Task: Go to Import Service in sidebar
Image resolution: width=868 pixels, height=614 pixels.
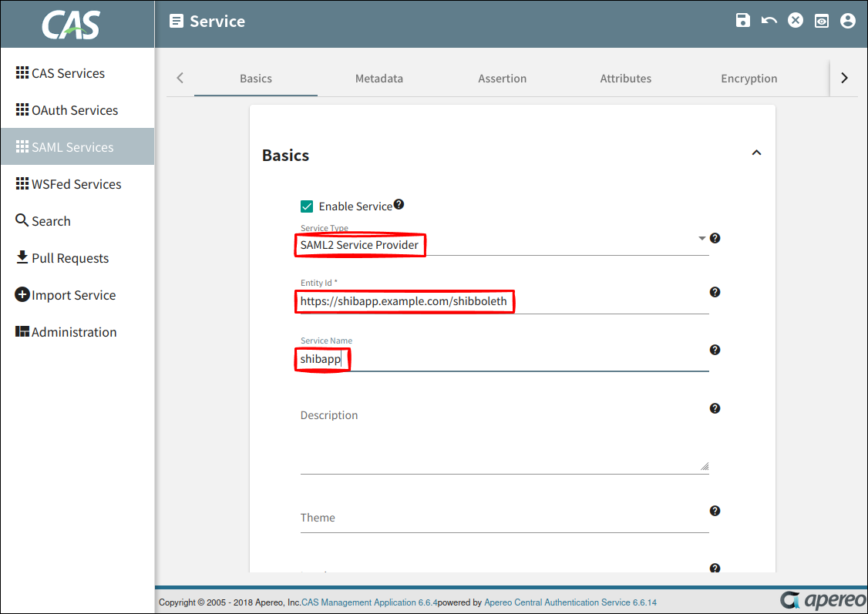Action: [73, 295]
